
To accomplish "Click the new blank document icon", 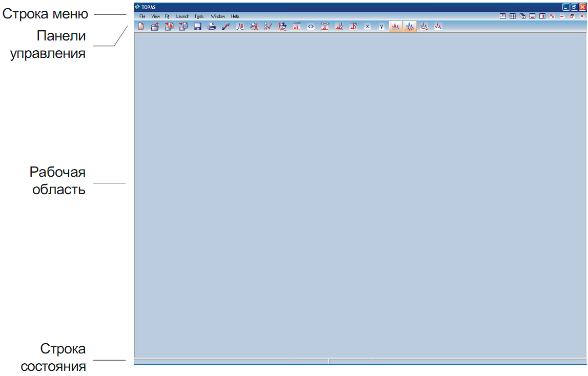I will pos(141,26).
